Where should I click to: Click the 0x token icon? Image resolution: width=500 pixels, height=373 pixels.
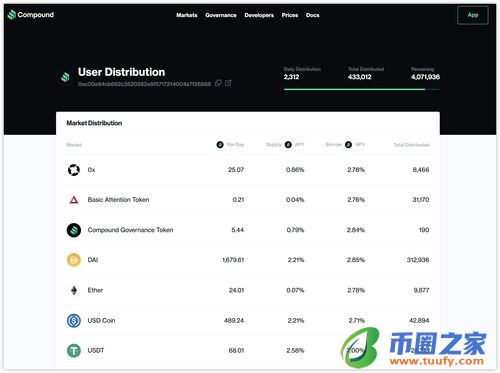tap(74, 170)
